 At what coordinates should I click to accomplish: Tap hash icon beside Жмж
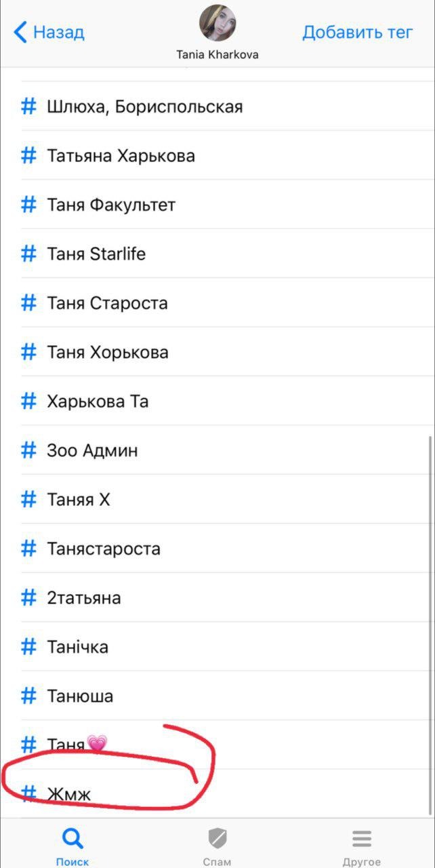coord(28,793)
